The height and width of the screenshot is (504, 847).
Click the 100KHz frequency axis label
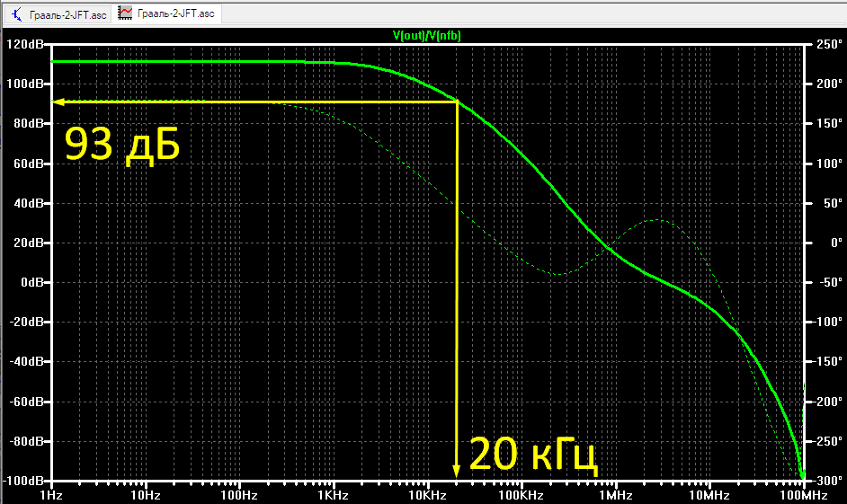pyautogui.click(x=521, y=495)
